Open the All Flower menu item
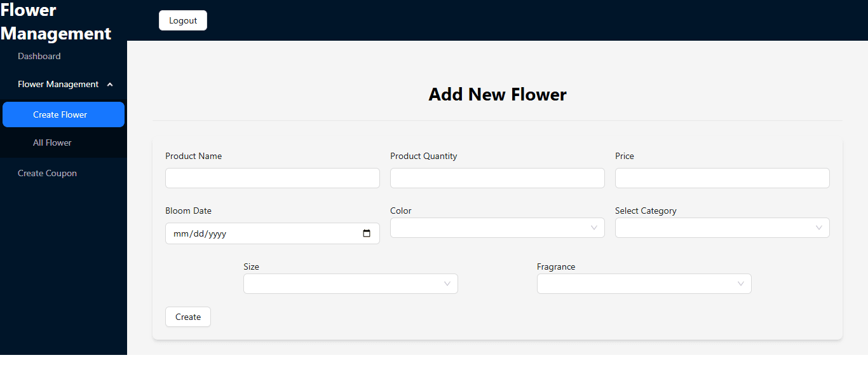This screenshot has height=381, width=868. click(64, 142)
